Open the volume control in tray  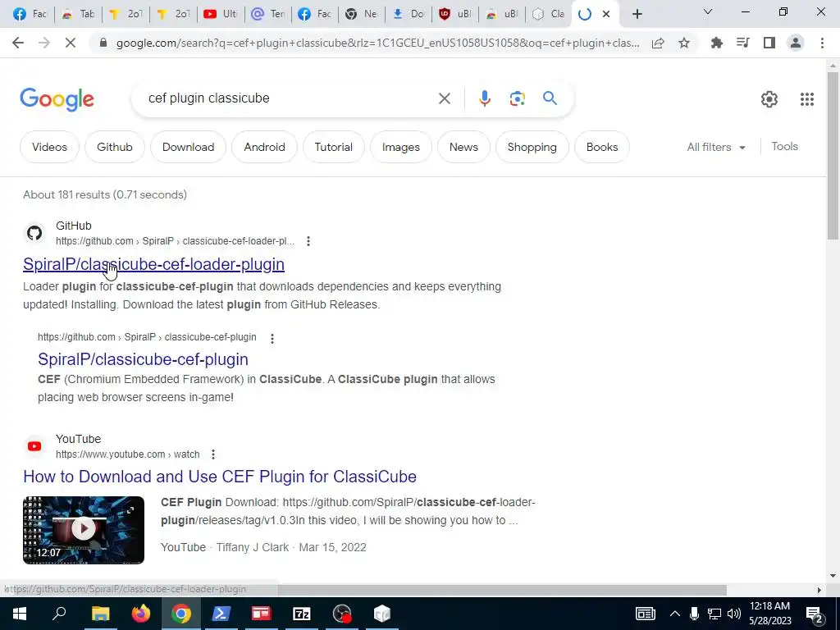click(734, 614)
